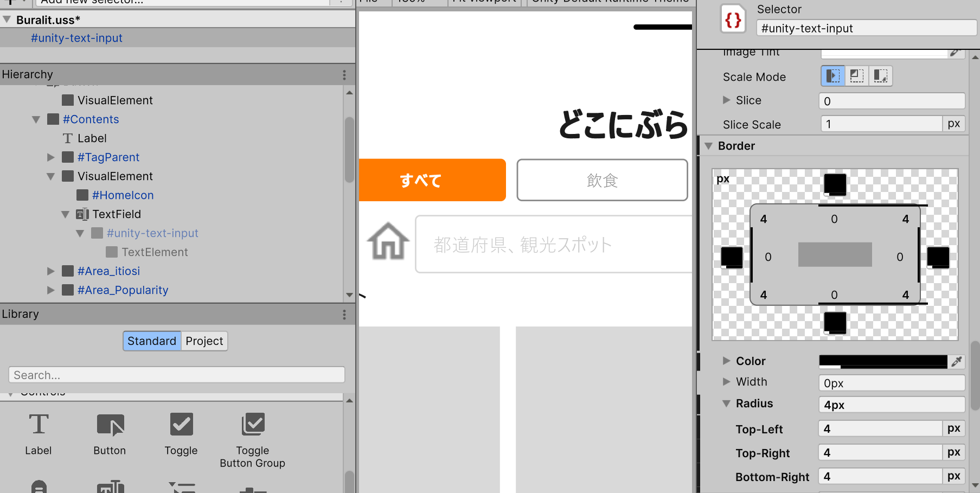Select the Toggle control icon in Library

(181, 425)
